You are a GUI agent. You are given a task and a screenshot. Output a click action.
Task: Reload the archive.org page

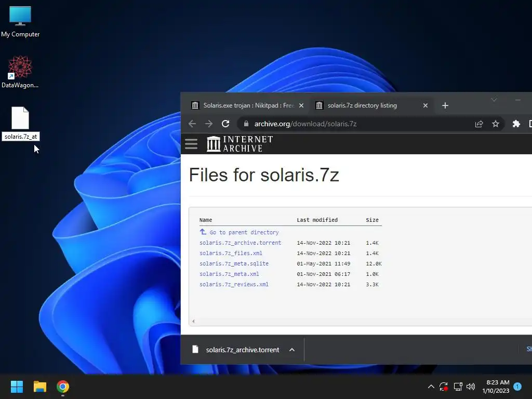(225, 124)
